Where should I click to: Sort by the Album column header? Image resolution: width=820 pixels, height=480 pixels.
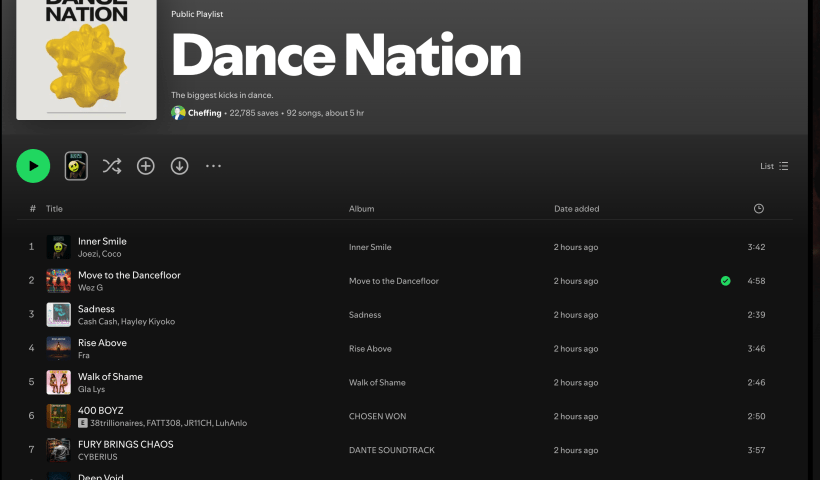click(361, 209)
